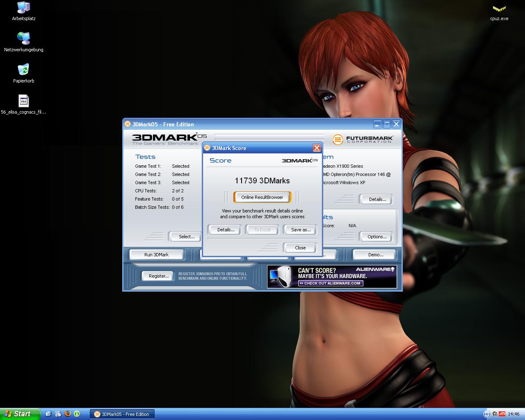Open the ATI tray icon
525x420 pixels.
point(502,414)
